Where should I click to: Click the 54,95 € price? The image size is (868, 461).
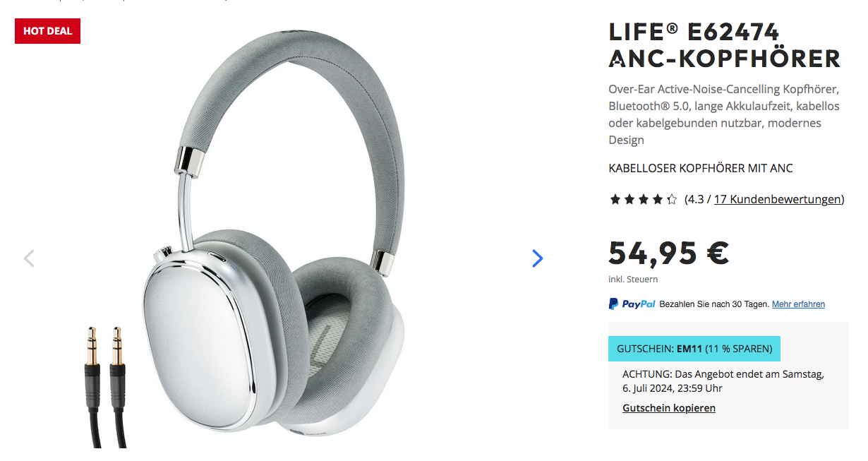point(668,253)
